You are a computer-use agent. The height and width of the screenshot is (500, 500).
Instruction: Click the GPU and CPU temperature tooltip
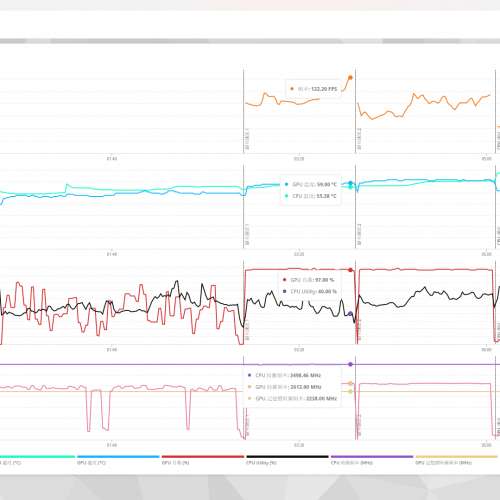pyautogui.click(x=311, y=190)
